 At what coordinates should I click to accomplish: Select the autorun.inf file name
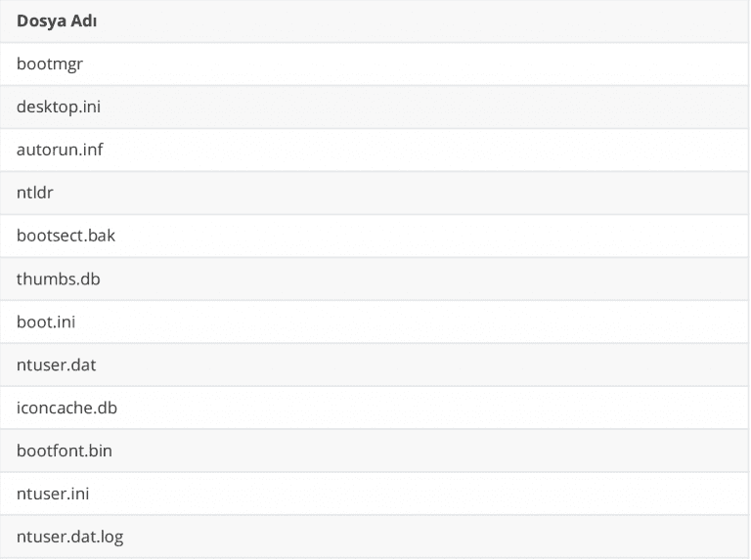[x=60, y=150]
